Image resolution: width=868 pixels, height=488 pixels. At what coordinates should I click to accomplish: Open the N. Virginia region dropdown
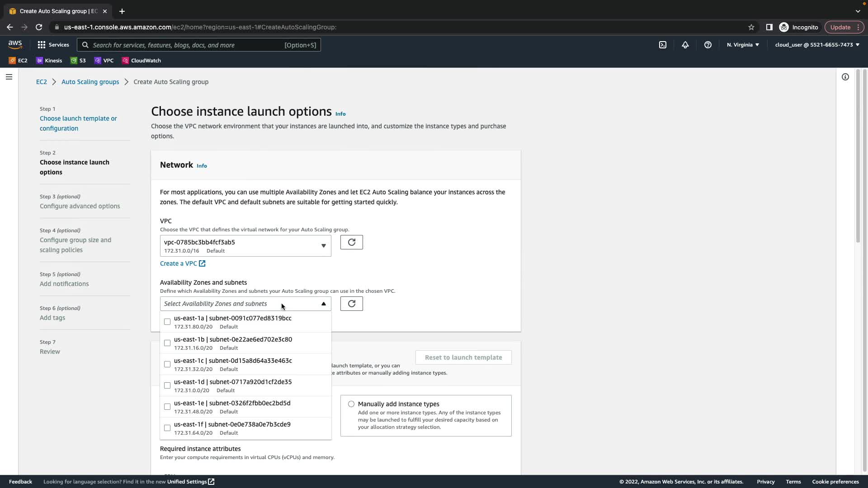[743, 45]
